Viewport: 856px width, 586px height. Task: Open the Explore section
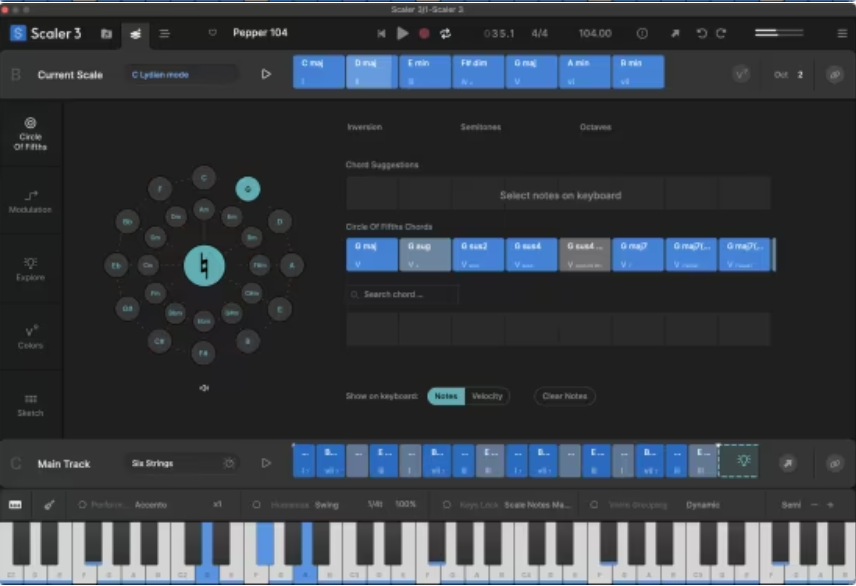tap(30, 270)
